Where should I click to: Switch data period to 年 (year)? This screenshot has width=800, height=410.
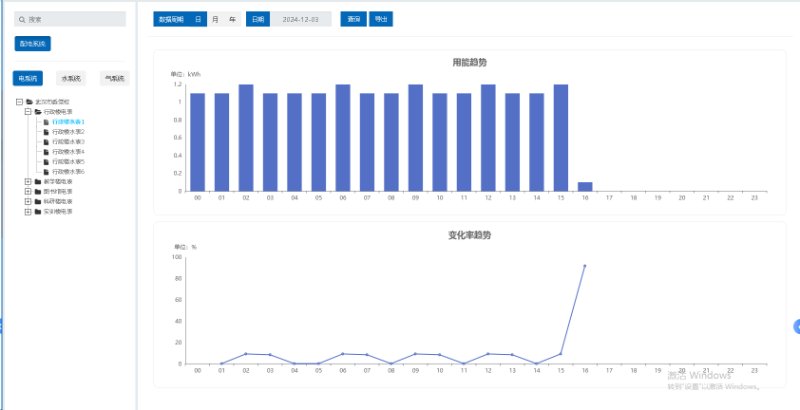232,19
